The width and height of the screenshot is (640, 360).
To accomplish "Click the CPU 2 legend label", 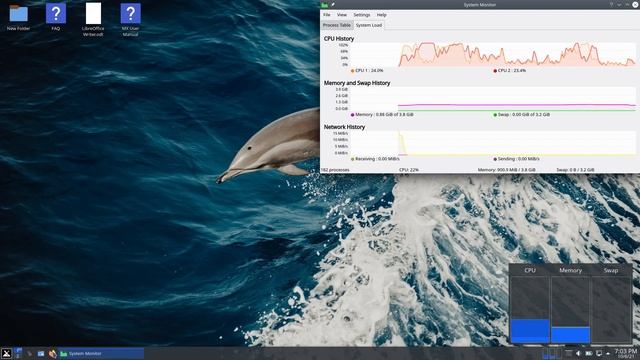I will [509, 71].
